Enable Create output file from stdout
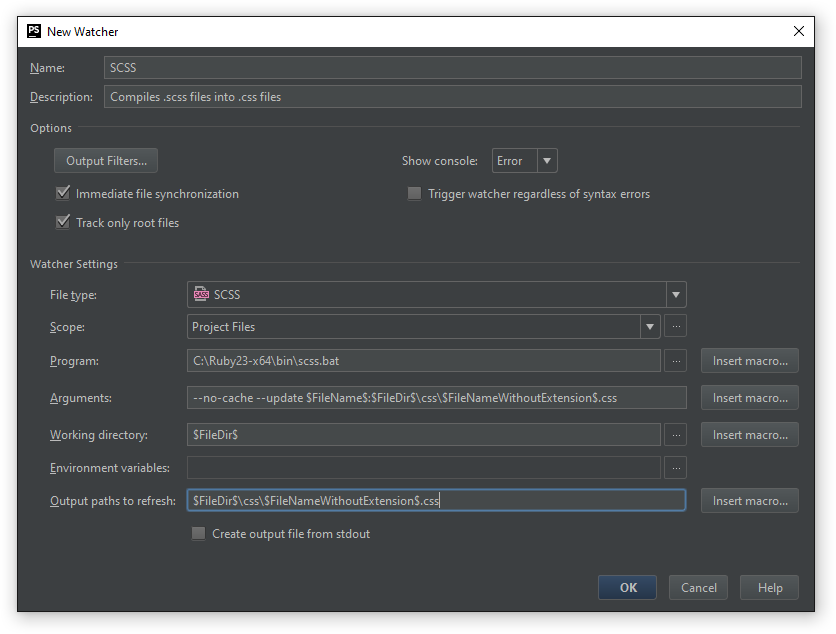 tap(198, 534)
